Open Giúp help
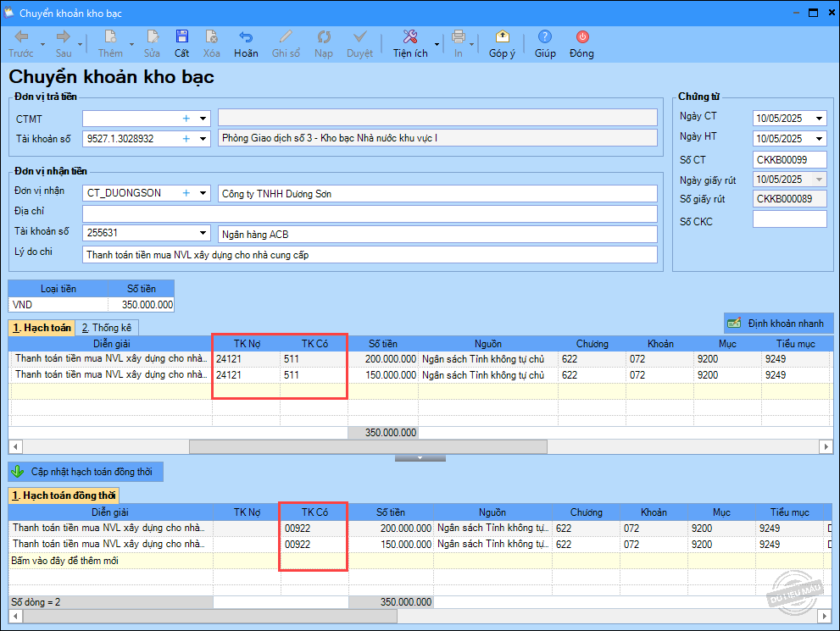The width and height of the screenshot is (840, 631). point(545,37)
